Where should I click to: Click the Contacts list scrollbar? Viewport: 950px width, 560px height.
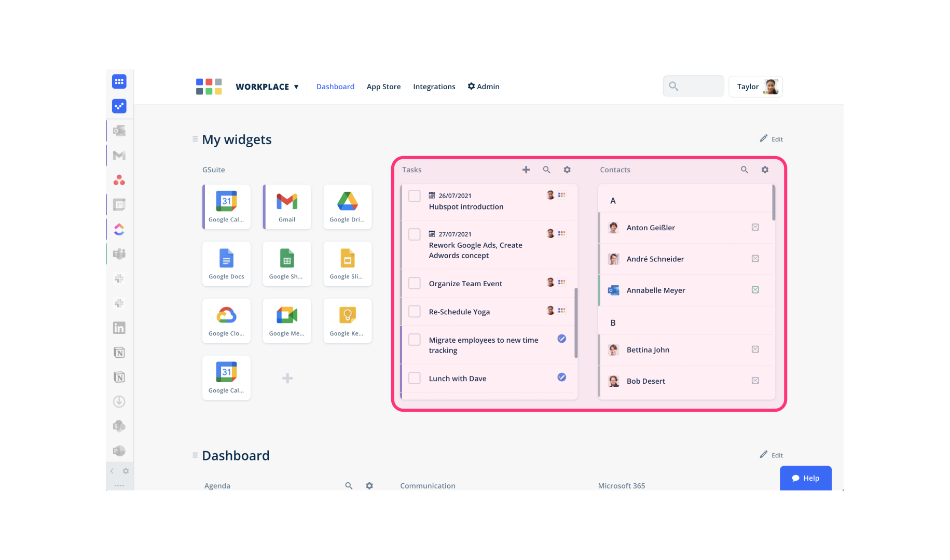click(x=774, y=203)
